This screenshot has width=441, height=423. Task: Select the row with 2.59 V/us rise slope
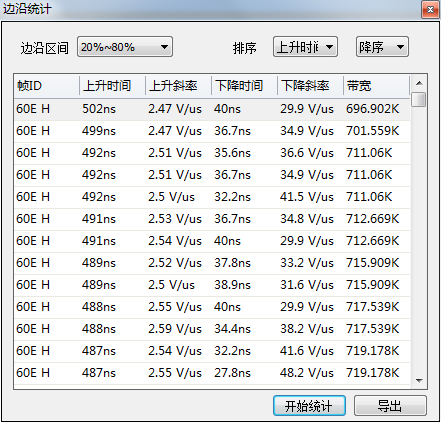212,329
